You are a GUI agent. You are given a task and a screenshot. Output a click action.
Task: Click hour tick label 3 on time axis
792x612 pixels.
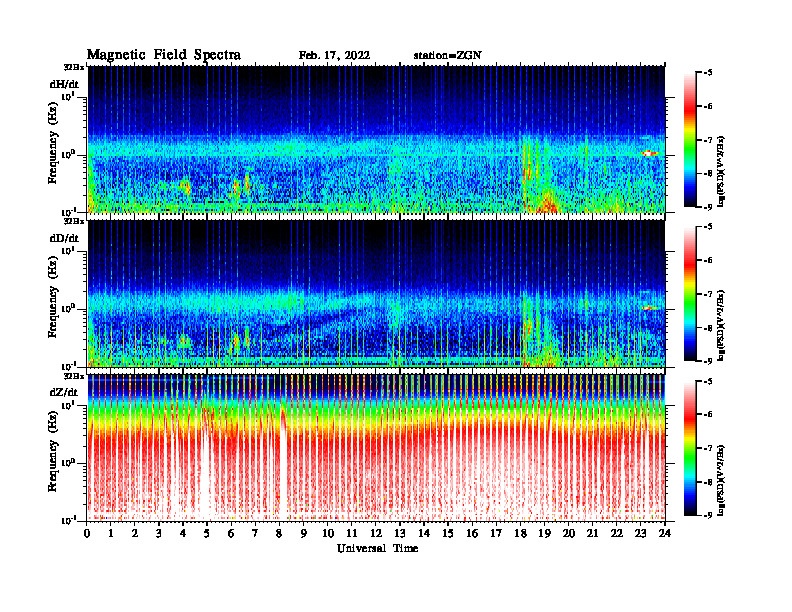pyautogui.click(x=159, y=534)
